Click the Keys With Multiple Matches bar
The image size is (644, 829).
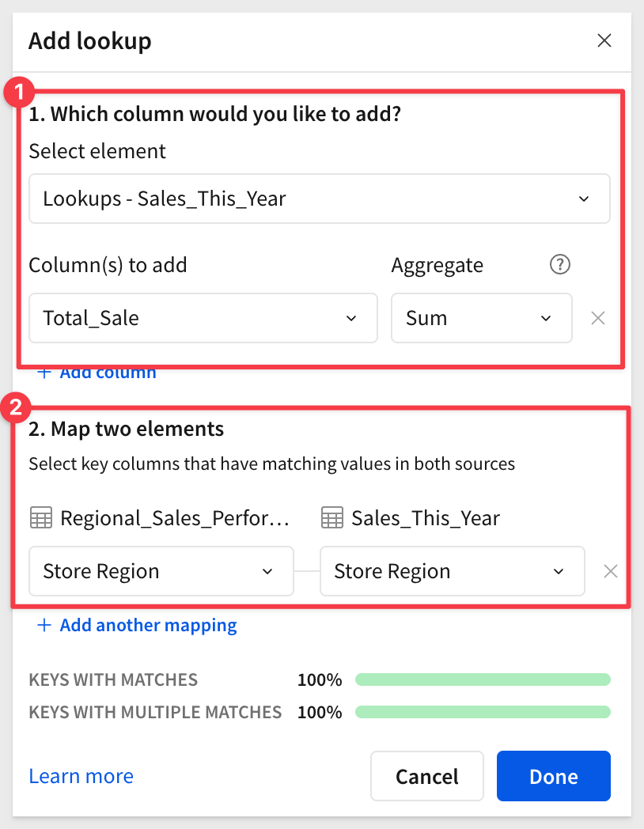click(x=483, y=712)
